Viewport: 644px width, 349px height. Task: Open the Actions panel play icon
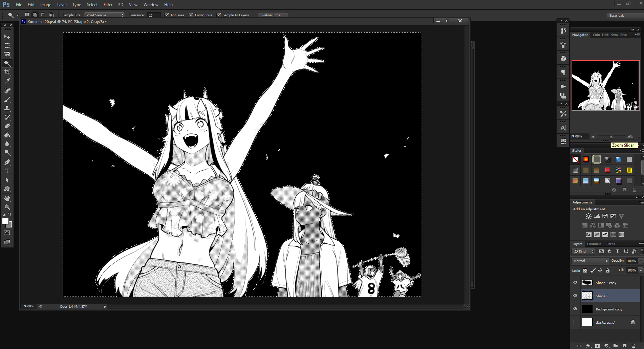tap(563, 86)
